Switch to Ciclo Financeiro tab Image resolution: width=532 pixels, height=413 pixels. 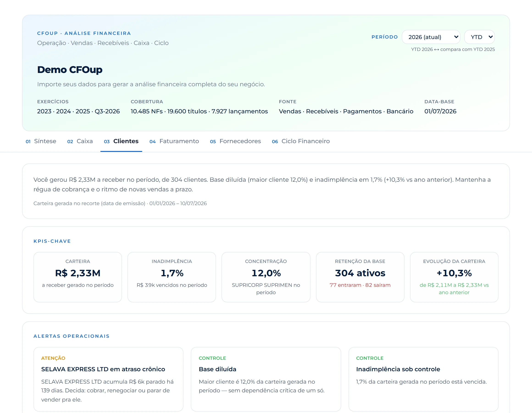coord(301,141)
